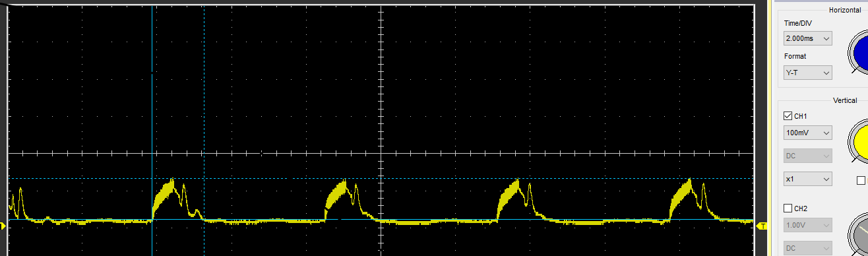This screenshot has height=256, width=868.
Task: Open the CH1 DC coupling dropdown
Action: (807, 156)
